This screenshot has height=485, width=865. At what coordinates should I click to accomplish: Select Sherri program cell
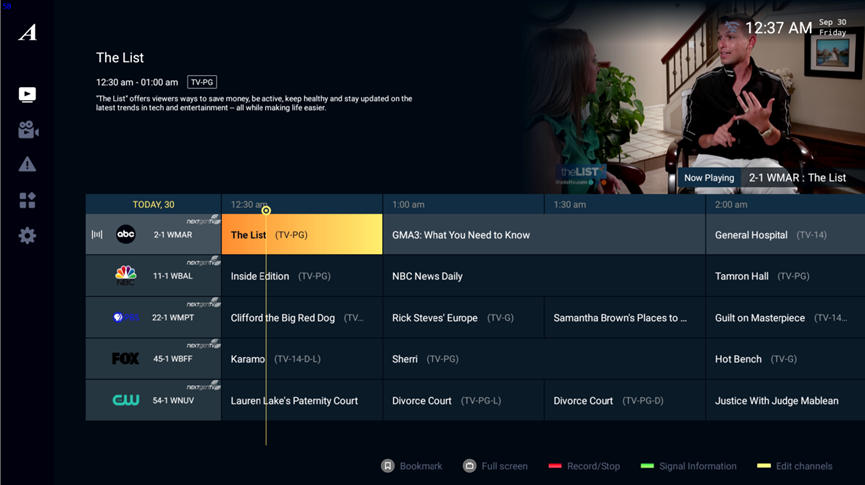pos(544,359)
